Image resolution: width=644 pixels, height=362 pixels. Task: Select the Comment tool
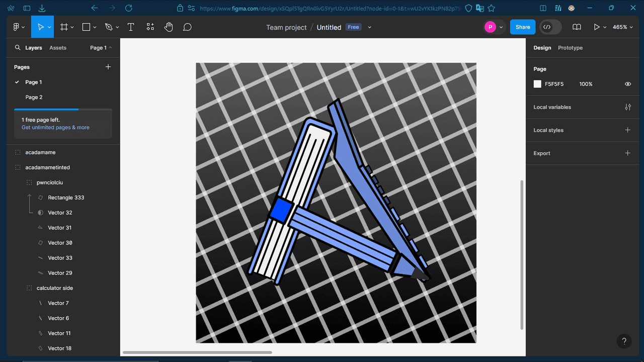[187, 27]
